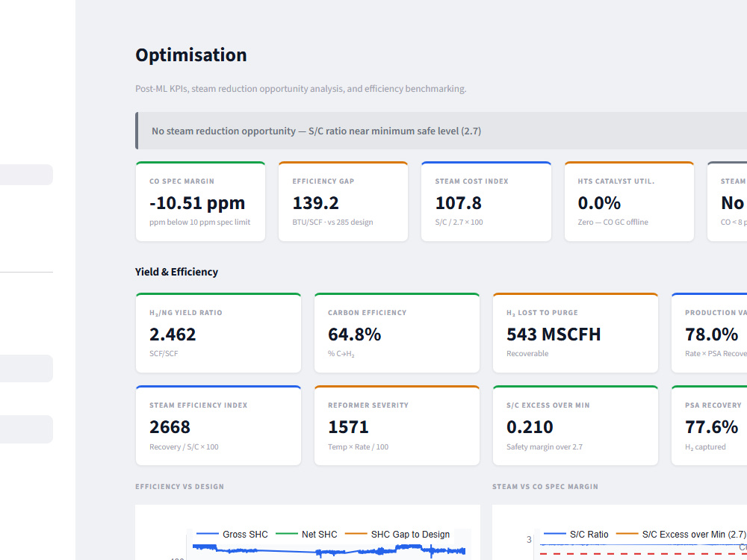The height and width of the screenshot is (560, 747).
Task: Select Reformer Severity value 1571
Action: tap(348, 426)
